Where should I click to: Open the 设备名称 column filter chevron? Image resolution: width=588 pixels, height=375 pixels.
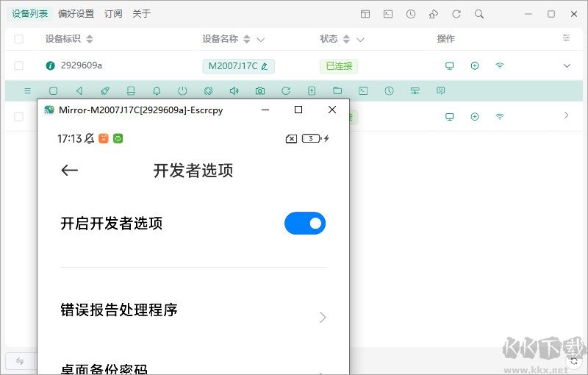[261, 40]
